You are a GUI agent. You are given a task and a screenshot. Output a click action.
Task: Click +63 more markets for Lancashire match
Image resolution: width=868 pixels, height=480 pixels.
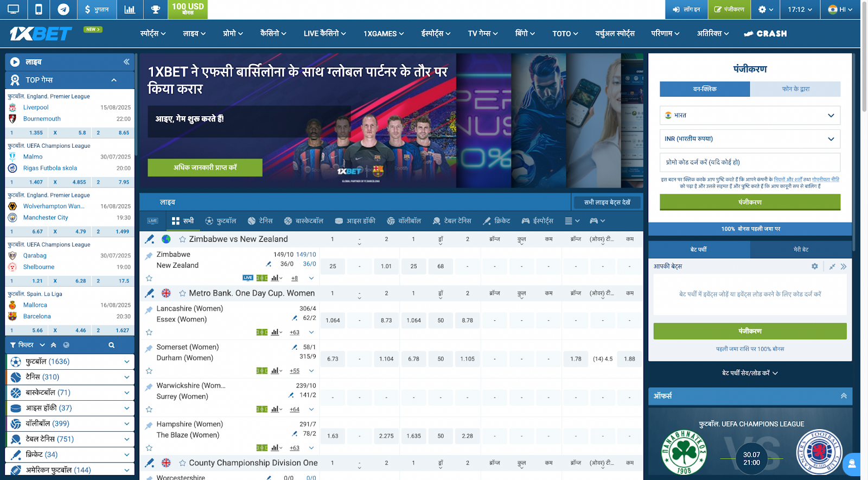coord(295,332)
